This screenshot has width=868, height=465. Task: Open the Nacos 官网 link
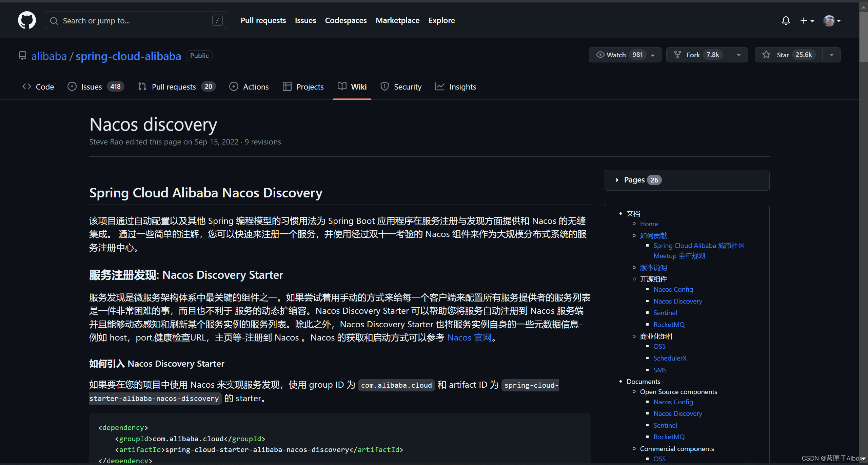point(469,337)
